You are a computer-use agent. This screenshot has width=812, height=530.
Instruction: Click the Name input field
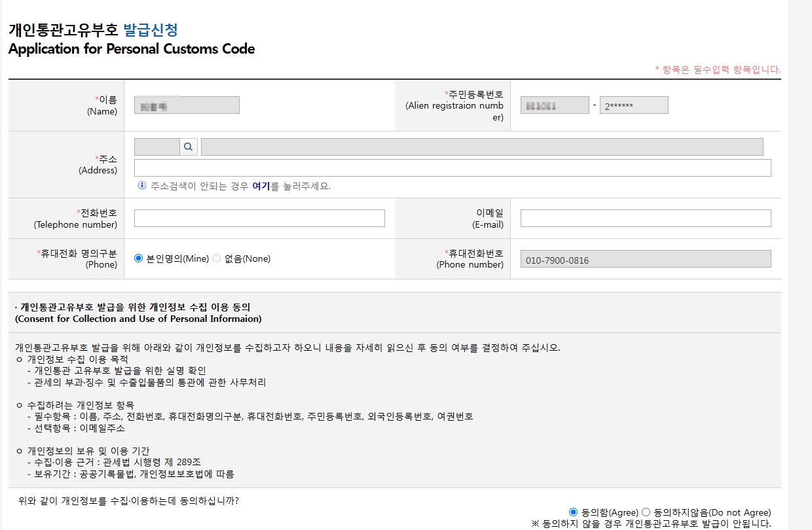(187, 104)
